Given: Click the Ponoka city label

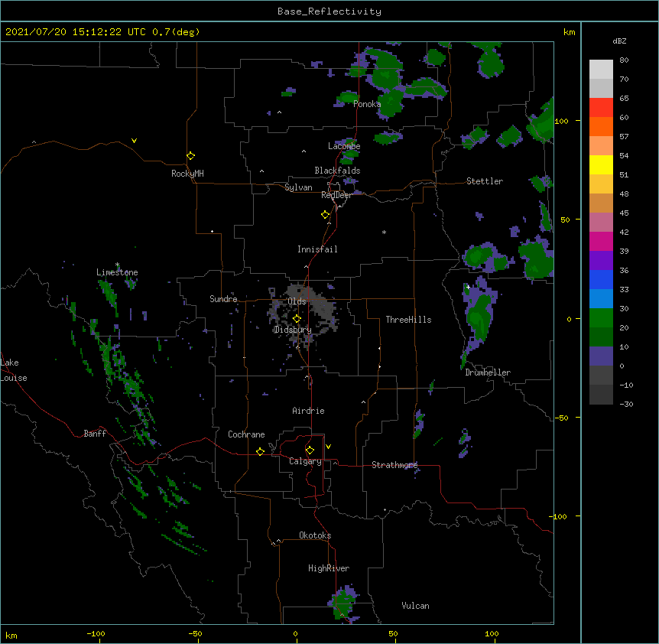Looking at the screenshot, I should click(x=367, y=104).
